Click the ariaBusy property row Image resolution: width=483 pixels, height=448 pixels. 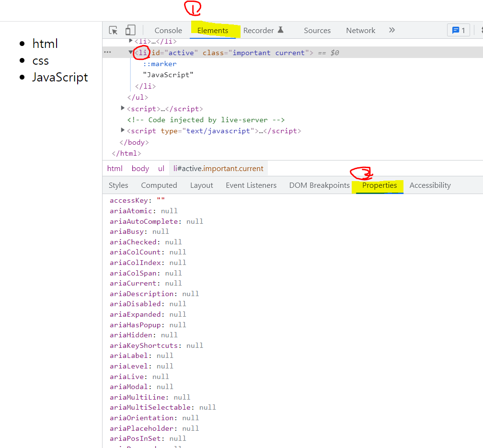139,232
